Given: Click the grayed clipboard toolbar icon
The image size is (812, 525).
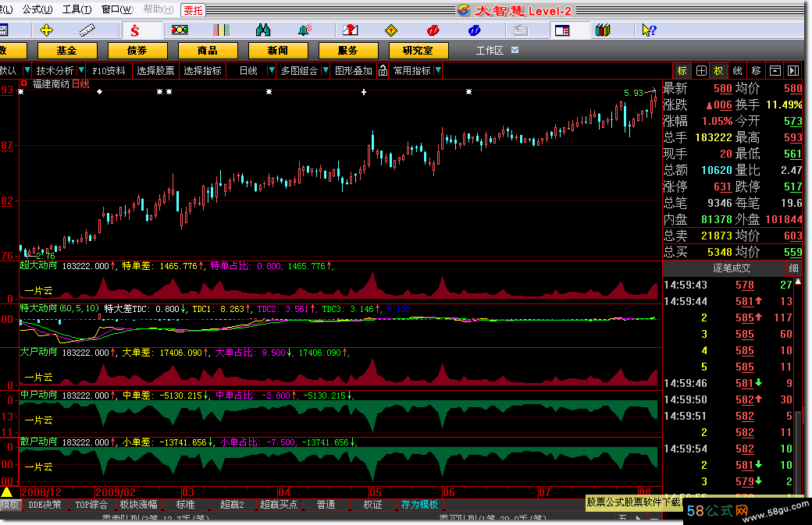Looking at the screenshot, I should 521,30.
